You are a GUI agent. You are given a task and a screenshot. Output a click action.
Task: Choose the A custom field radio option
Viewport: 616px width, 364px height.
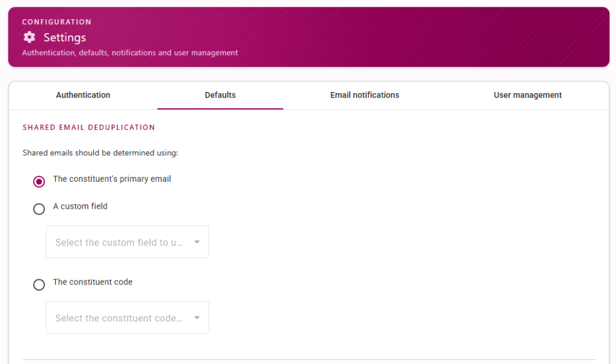point(39,209)
